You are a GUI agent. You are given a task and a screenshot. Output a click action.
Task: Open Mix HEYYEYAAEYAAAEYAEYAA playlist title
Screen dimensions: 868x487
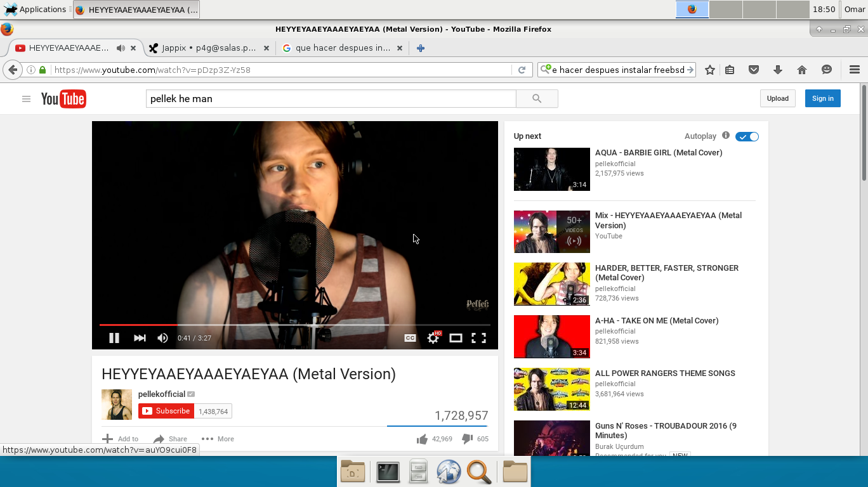point(668,220)
